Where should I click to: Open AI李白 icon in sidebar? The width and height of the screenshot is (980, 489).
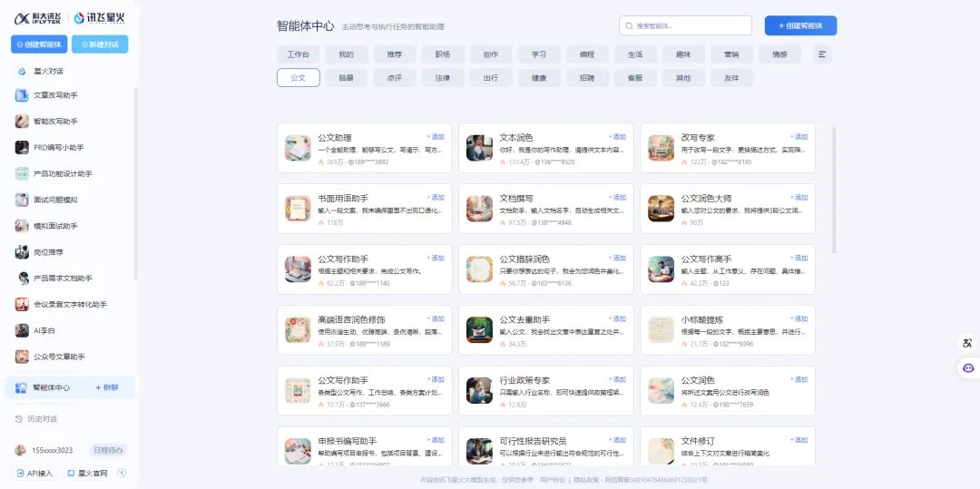[22, 330]
